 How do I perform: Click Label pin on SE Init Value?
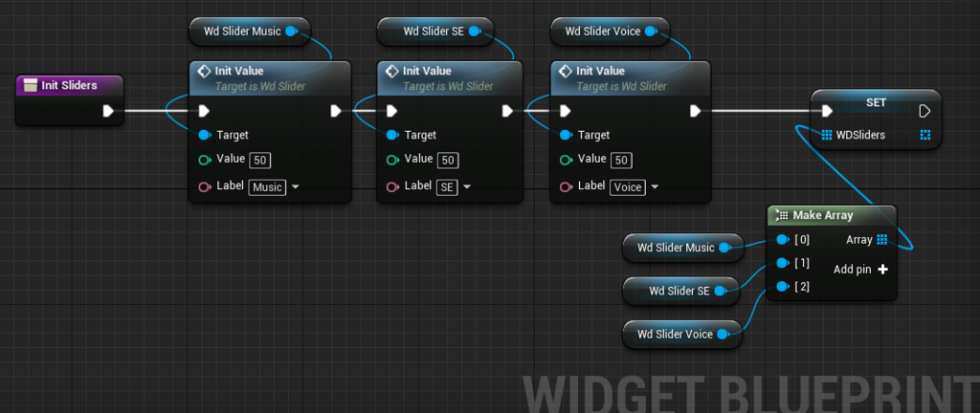pyautogui.click(x=391, y=186)
